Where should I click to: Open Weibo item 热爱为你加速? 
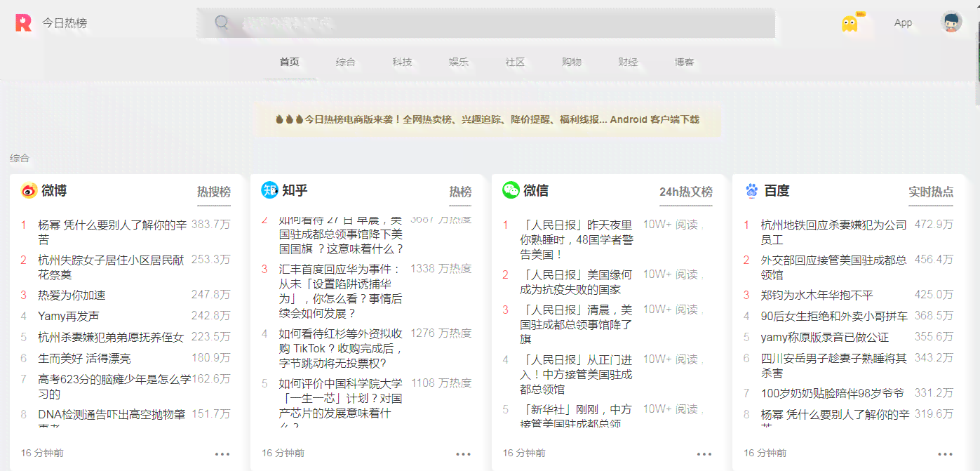click(72, 296)
